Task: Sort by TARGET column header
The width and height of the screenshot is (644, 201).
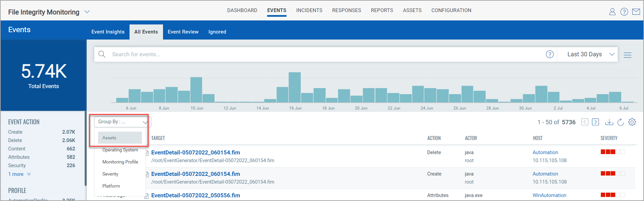Action: [158, 138]
